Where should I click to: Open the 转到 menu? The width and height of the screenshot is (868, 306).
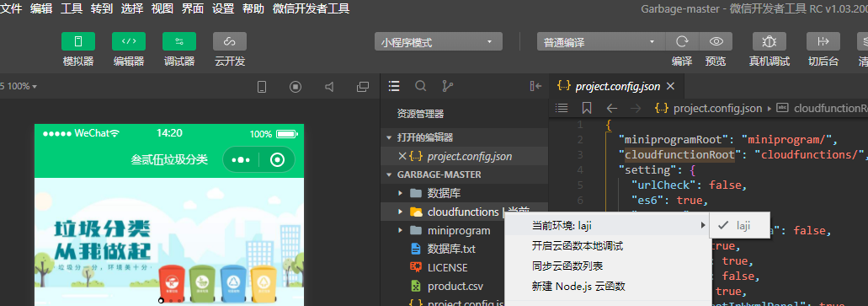coord(102,9)
